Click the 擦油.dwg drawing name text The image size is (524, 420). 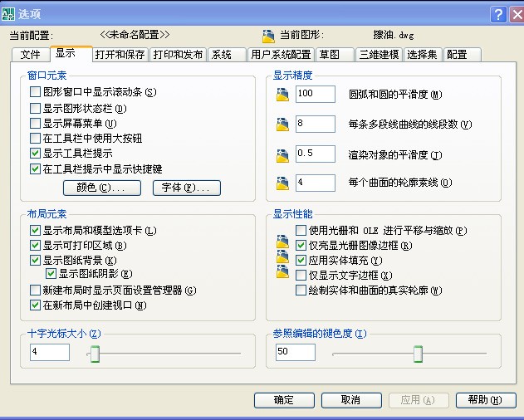394,35
